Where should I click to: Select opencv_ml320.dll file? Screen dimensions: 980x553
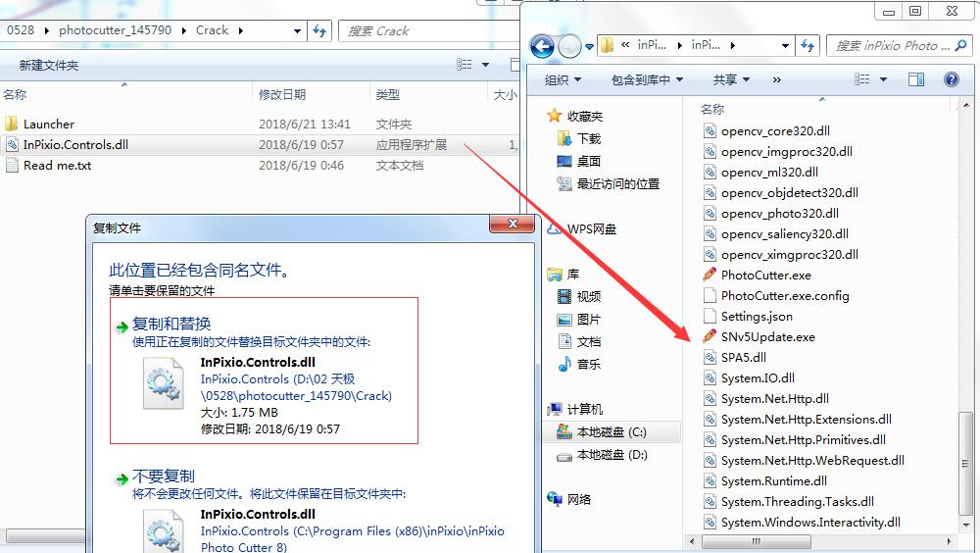pyautogui.click(x=769, y=172)
